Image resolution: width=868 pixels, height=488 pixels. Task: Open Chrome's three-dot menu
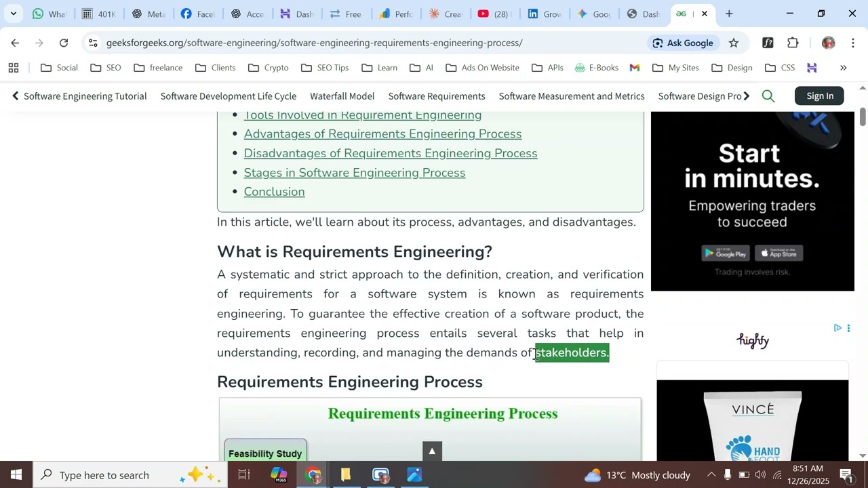[853, 43]
